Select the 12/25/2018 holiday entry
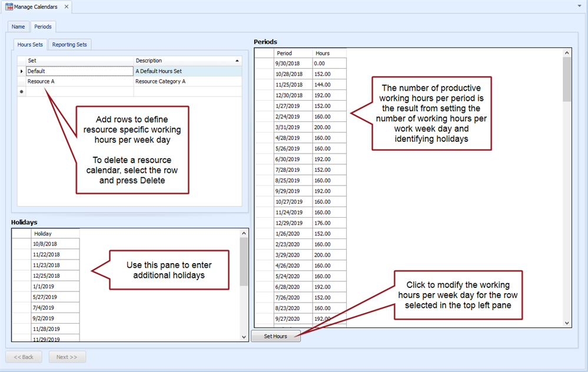The height and width of the screenshot is (372, 588). (55, 275)
